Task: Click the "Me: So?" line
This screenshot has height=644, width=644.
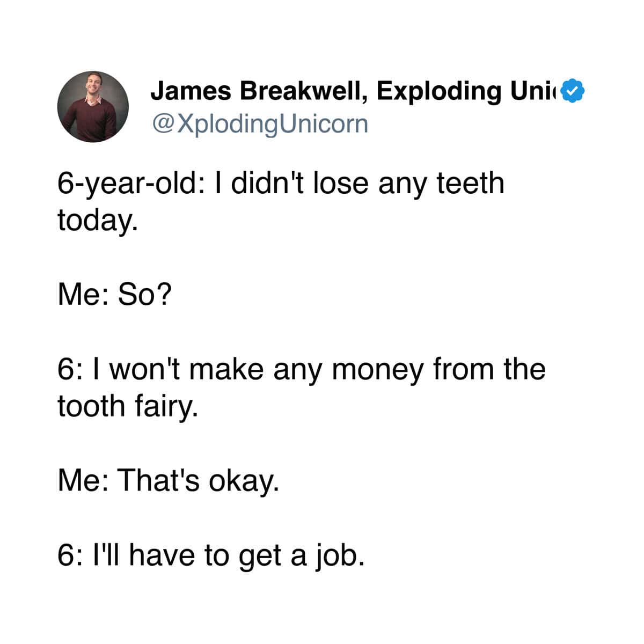Action: tap(115, 295)
